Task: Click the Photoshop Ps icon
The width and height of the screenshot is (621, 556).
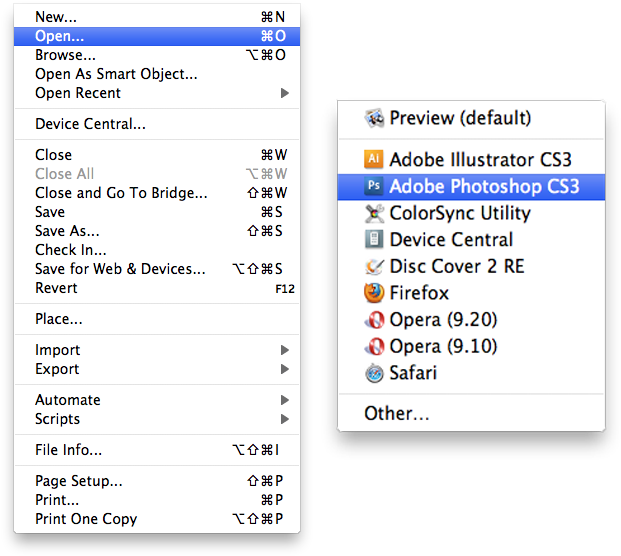Action: coord(373,186)
